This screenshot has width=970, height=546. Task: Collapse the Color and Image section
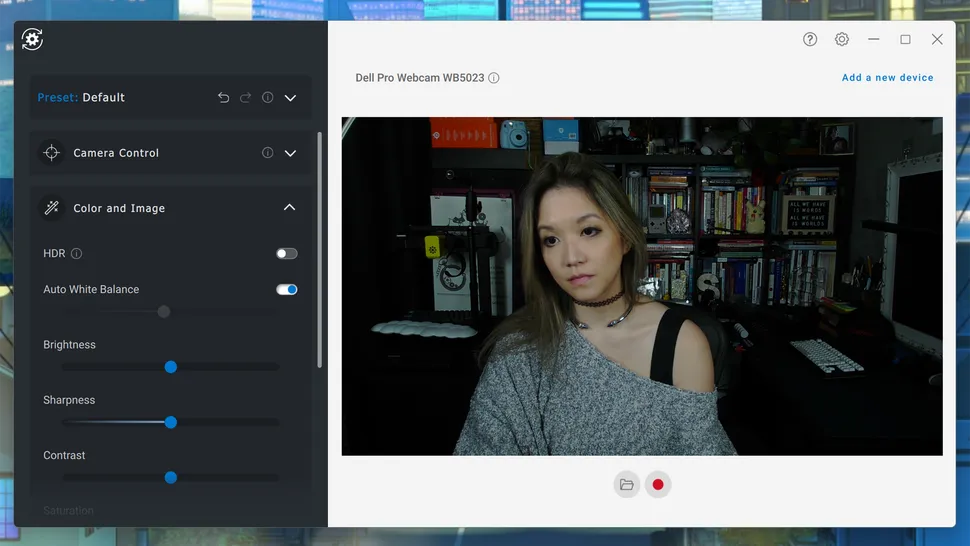290,208
